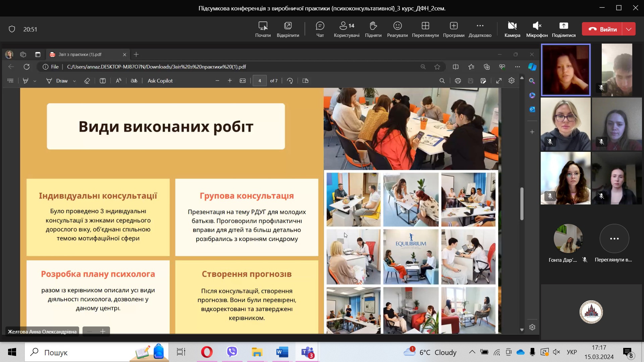Click the PDF page number field

[259, 81]
